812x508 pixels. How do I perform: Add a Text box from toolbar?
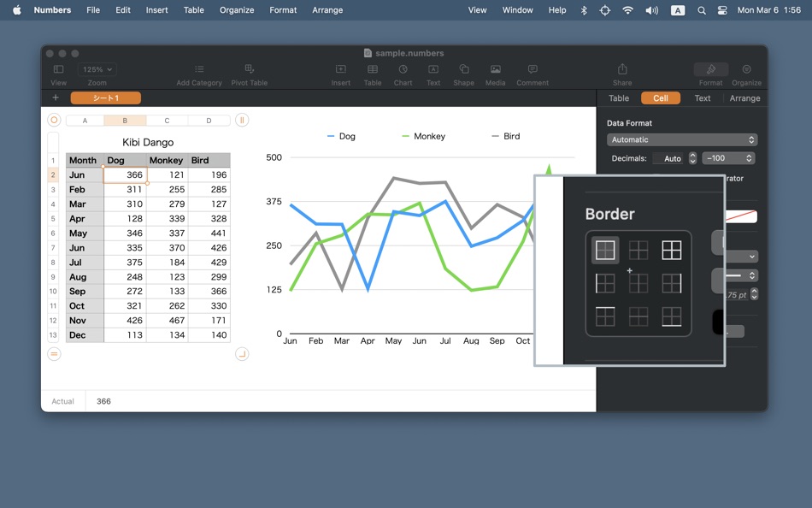[433, 69]
